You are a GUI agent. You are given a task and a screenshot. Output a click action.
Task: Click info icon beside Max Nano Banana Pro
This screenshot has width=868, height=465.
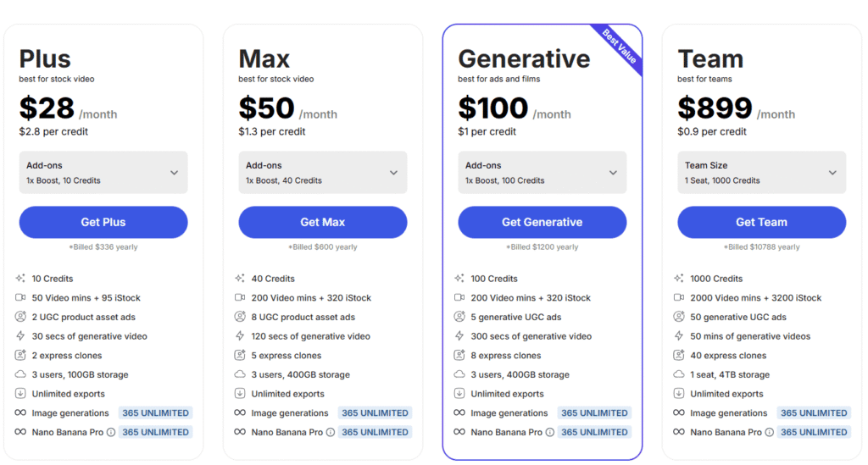[331, 433]
